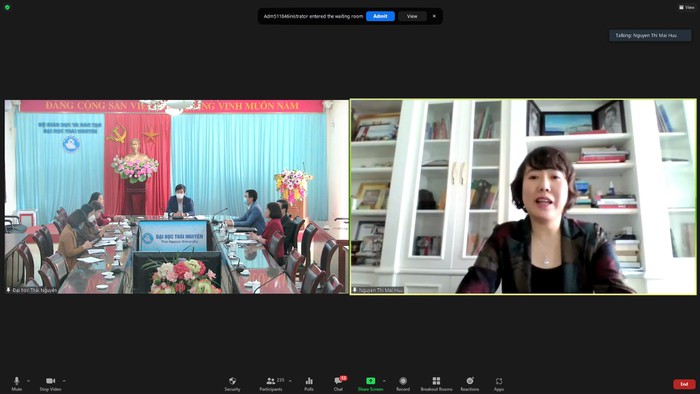
Task: Admit the waiting room participant
Action: 380,16
